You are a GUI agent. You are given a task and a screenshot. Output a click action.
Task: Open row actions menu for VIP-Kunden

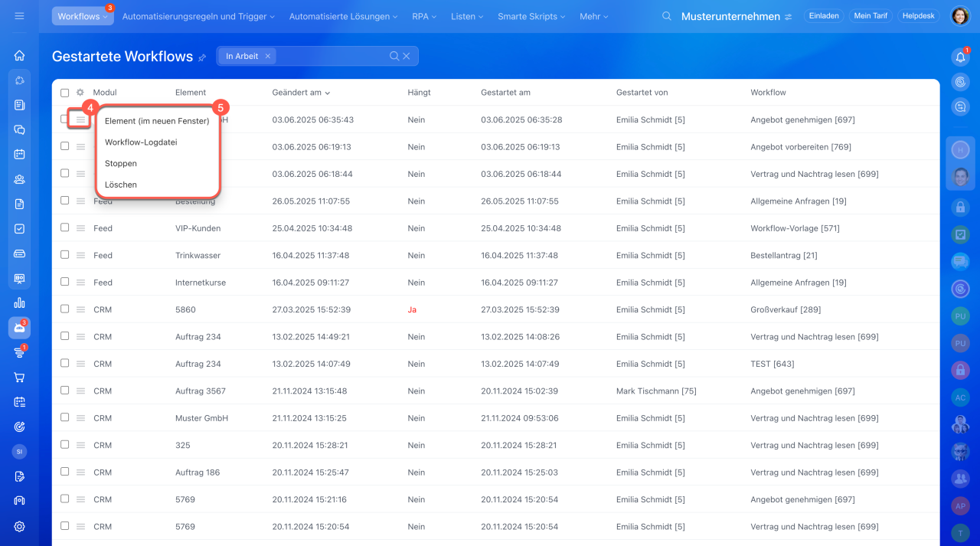pos(80,228)
